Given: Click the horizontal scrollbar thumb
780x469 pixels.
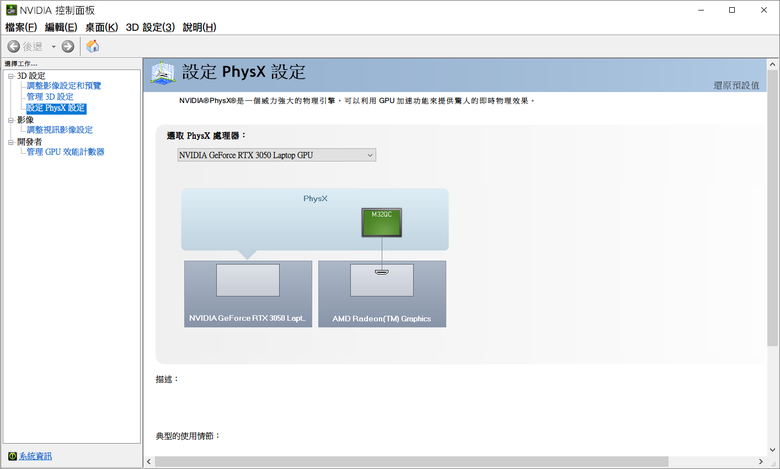Looking at the screenshot, I should click(411, 462).
